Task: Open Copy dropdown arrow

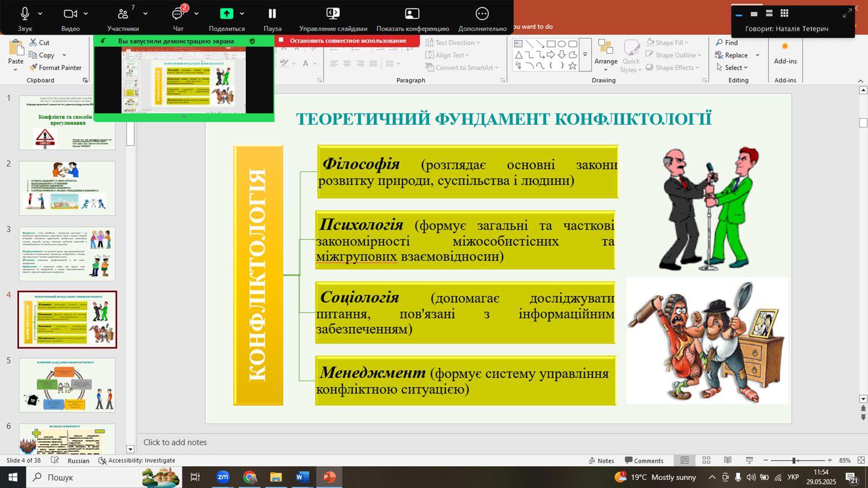Action: pyautogui.click(x=64, y=55)
